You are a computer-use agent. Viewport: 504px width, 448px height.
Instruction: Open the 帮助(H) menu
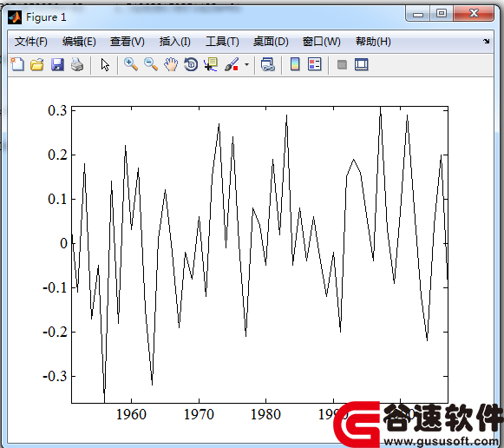[373, 42]
